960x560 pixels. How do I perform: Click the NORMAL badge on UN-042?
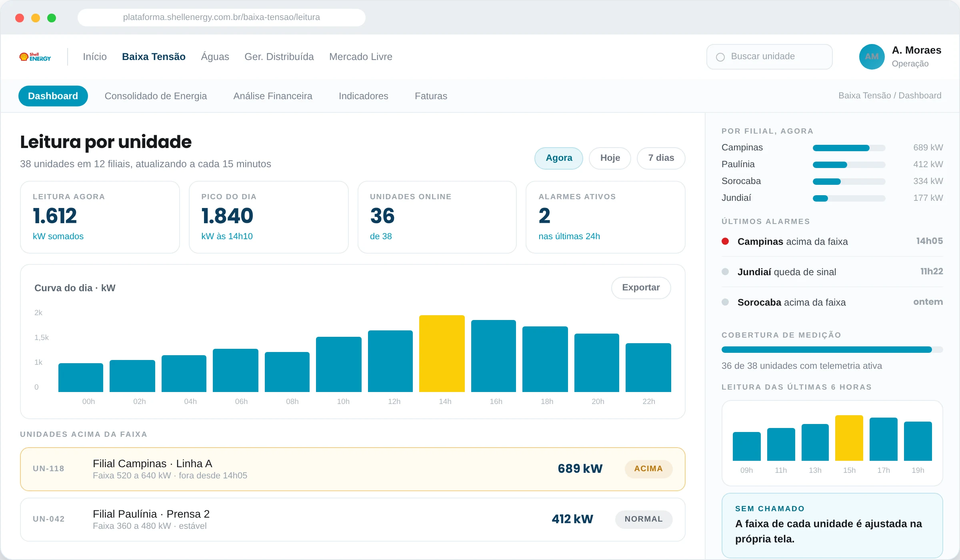tap(644, 519)
